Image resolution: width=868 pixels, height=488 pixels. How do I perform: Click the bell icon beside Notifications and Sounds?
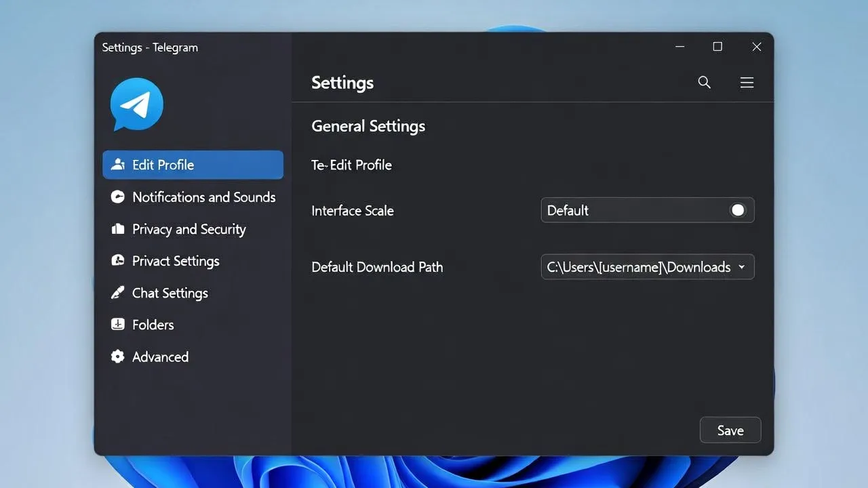point(119,197)
